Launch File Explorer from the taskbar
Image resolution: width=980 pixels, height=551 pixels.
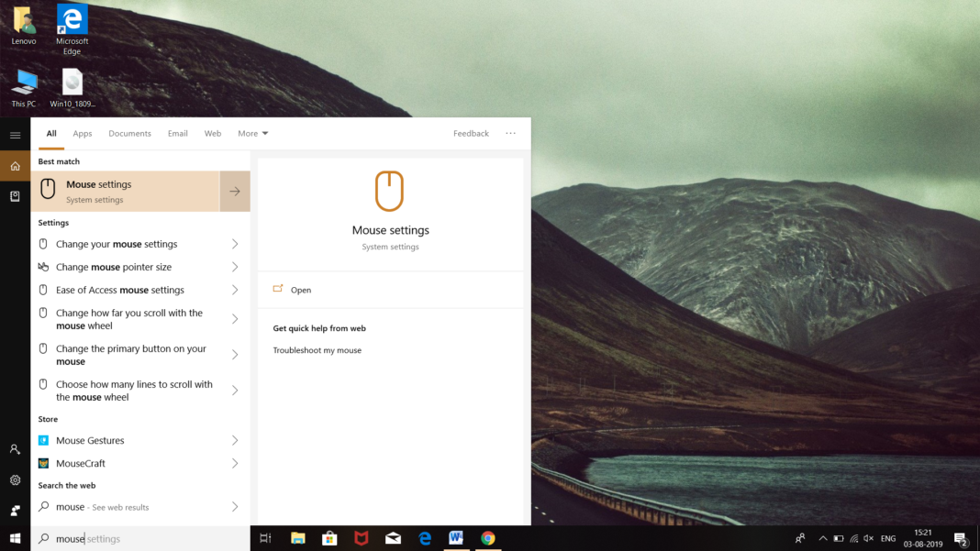[x=298, y=538]
